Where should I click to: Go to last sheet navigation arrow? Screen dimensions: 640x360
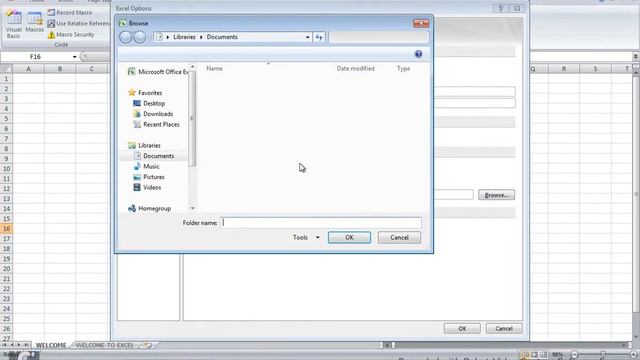coord(26,345)
